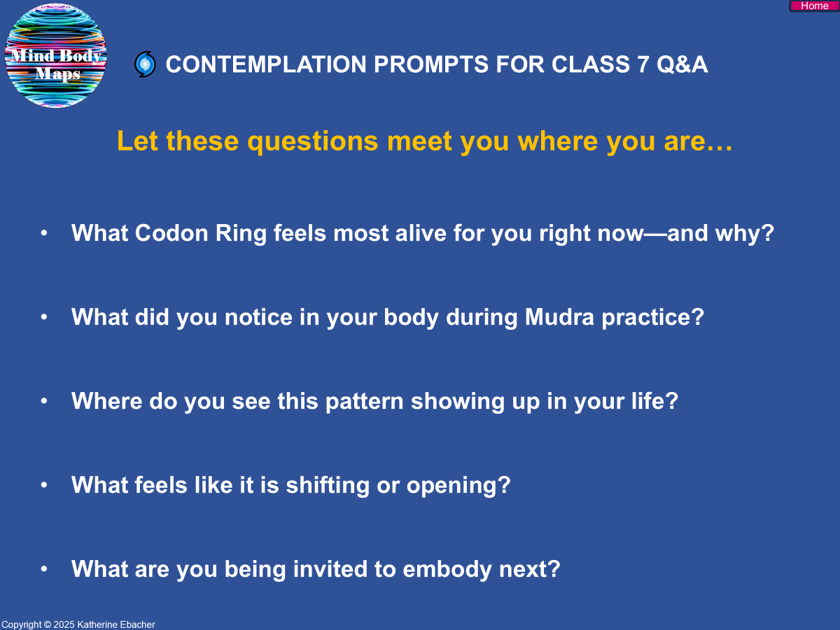840x630 pixels.
Task: Click the bullet dot before the embody question
Action: [44, 569]
